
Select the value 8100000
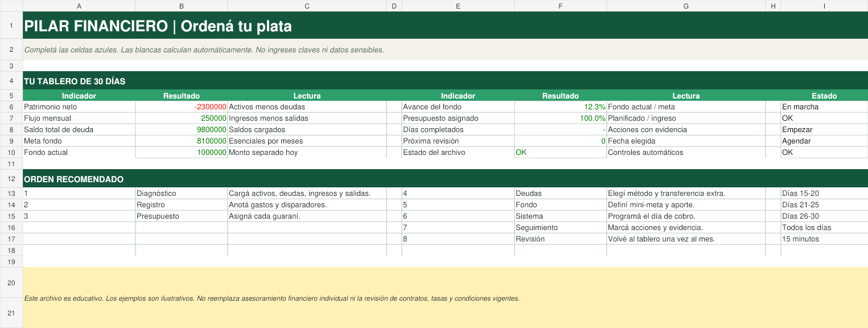pyautogui.click(x=182, y=141)
